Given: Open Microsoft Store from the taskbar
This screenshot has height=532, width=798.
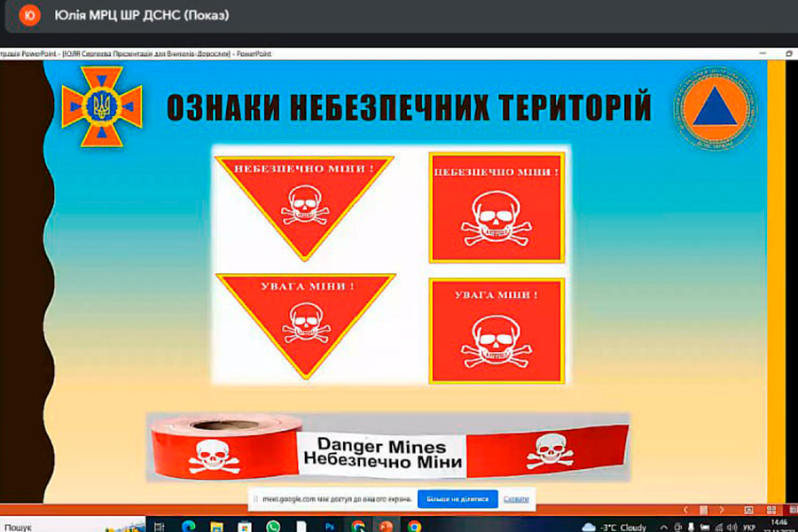Looking at the screenshot, I should 245,527.
